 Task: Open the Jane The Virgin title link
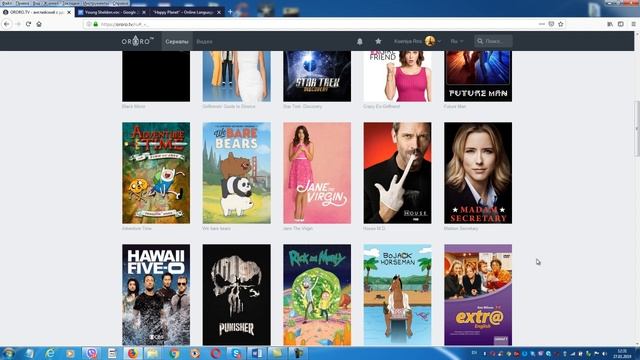point(298,229)
